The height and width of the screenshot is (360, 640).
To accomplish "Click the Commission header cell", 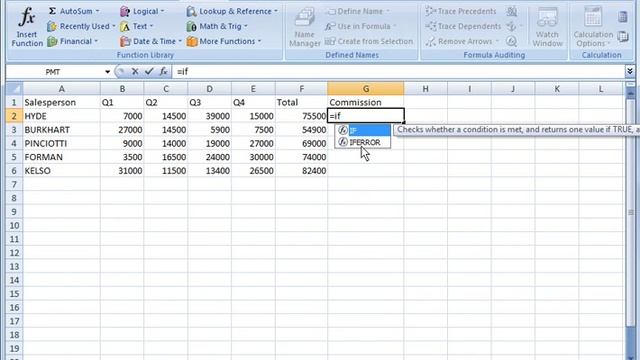I will 366,102.
